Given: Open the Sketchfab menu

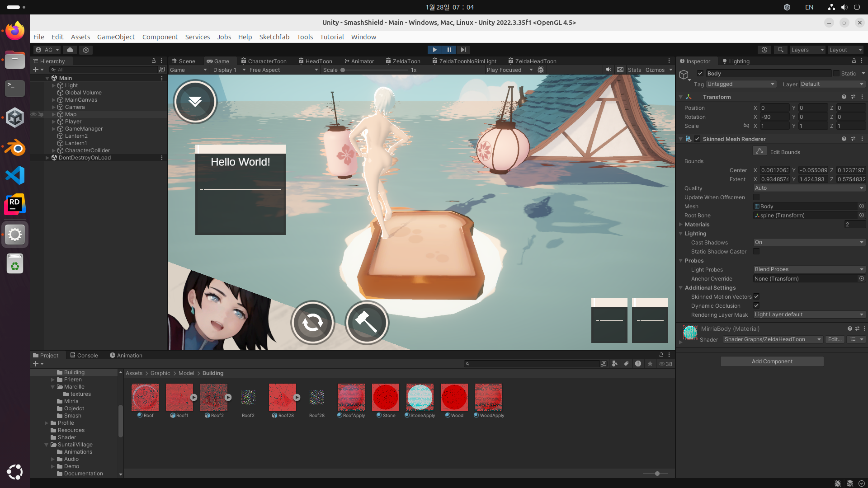Looking at the screenshot, I should [274, 37].
